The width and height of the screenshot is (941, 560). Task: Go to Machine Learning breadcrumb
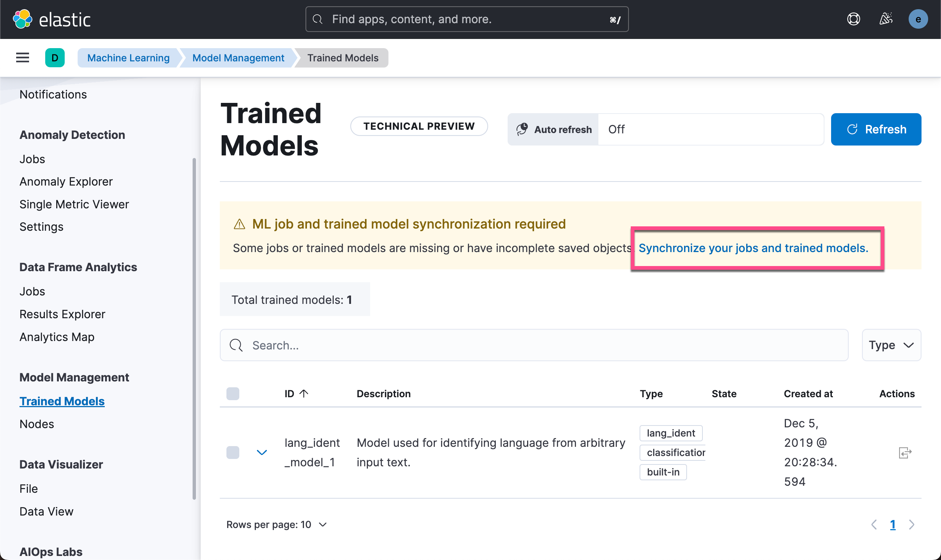pos(128,58)
